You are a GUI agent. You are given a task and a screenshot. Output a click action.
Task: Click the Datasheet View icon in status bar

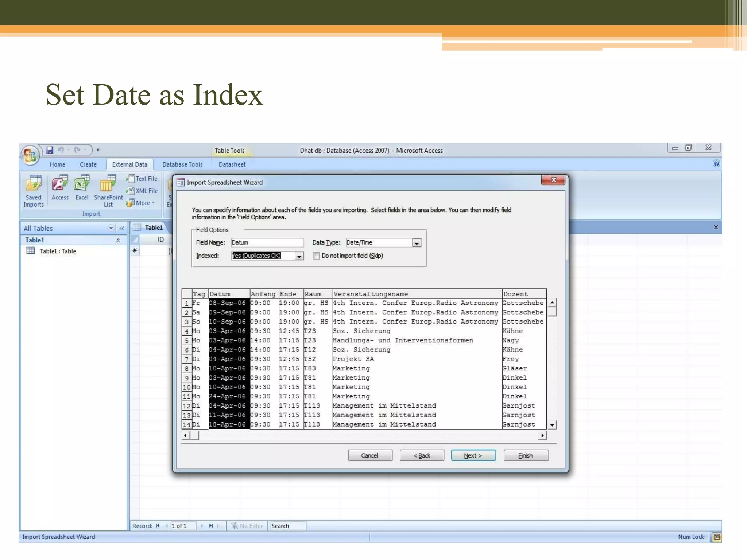pos(717,537)
